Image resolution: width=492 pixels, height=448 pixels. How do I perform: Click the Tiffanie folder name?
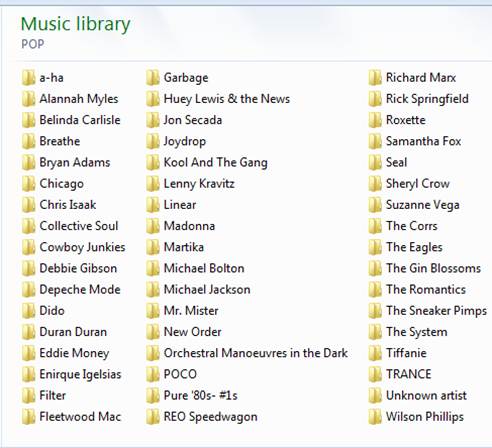pos(406,353)
